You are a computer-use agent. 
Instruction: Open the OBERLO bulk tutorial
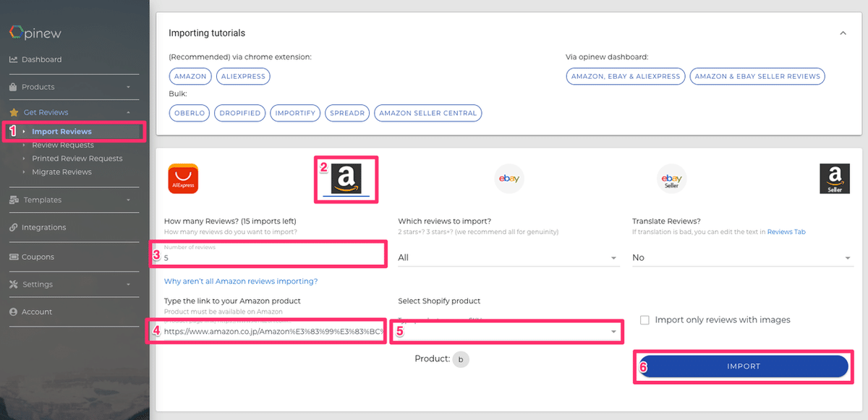[190, 113]
